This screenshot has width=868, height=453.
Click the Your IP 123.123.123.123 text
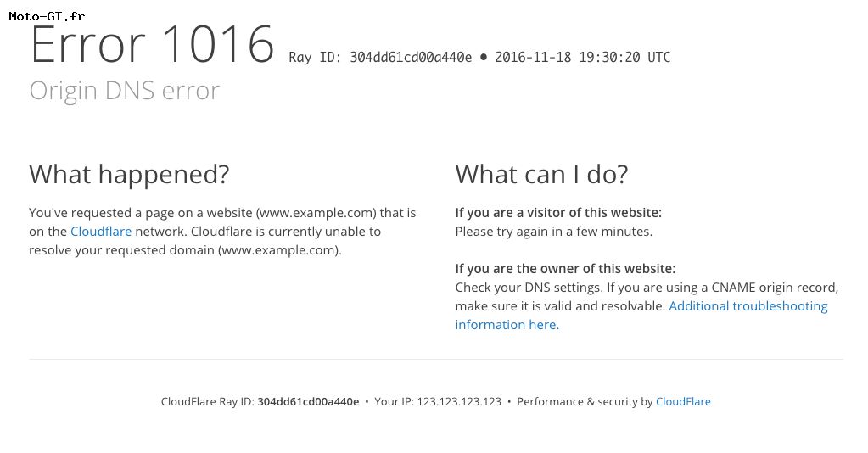pos(438,401)
